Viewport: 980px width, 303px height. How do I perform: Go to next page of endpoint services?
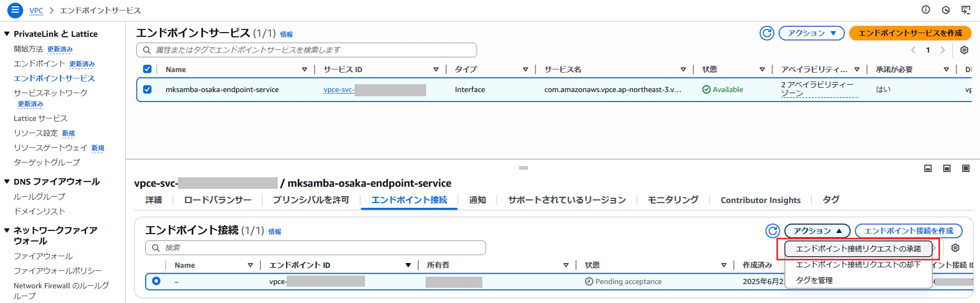943,50
